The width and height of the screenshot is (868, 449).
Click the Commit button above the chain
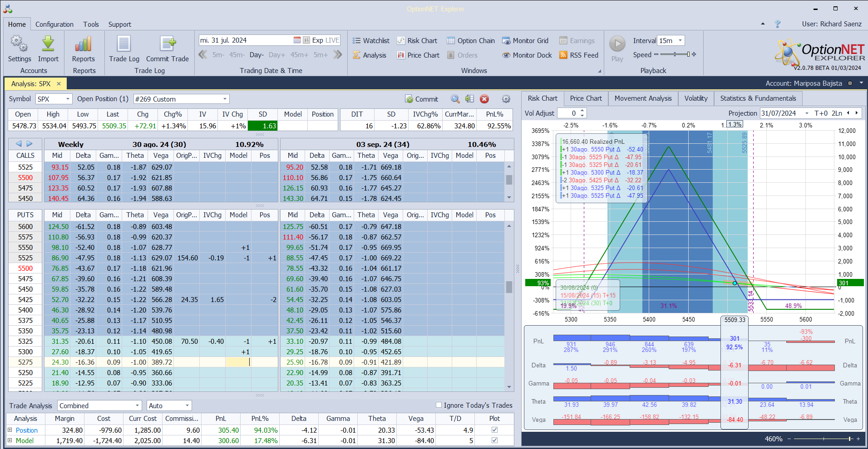pyautogui.click(x=422, y=99)
